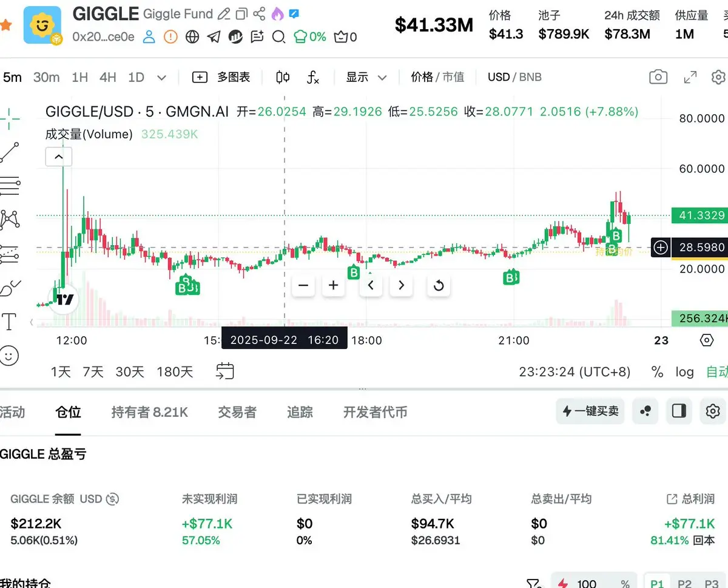
Task: Open the 显示 display dropdown
Action: point(366,77)
